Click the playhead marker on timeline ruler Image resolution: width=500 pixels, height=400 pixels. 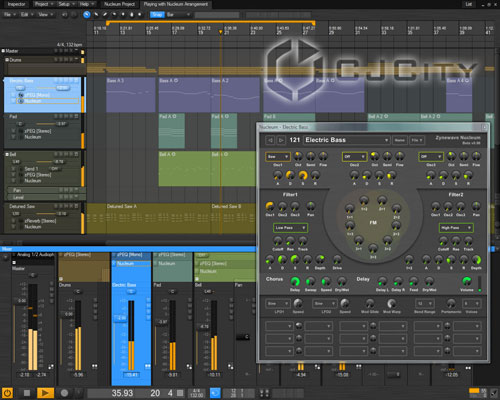coord(220,32)
